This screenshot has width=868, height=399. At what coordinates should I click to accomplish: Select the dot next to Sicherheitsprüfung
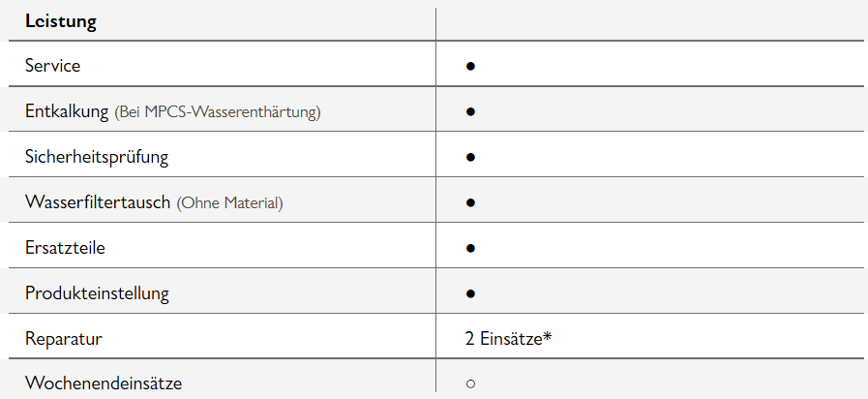pos(470,156)
